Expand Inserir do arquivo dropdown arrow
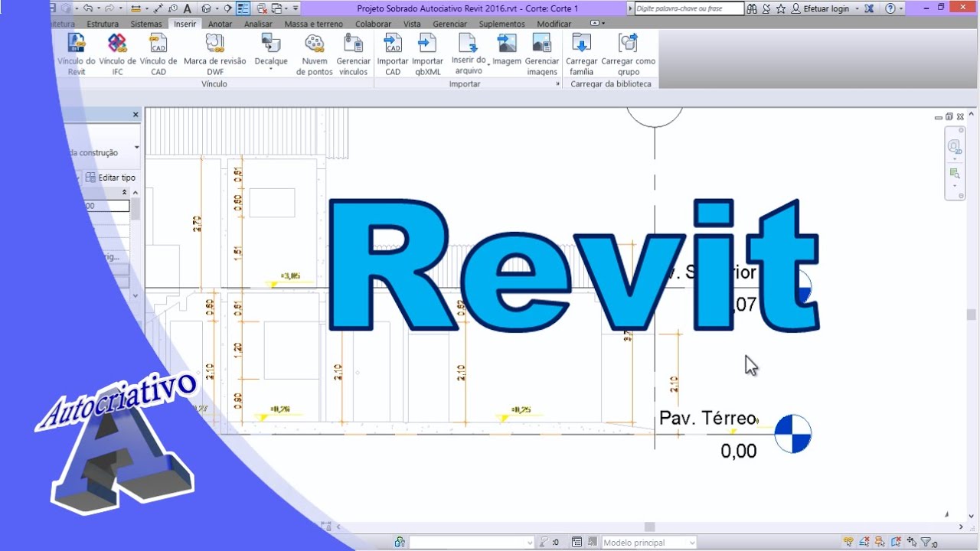 [x=488, y=66]
